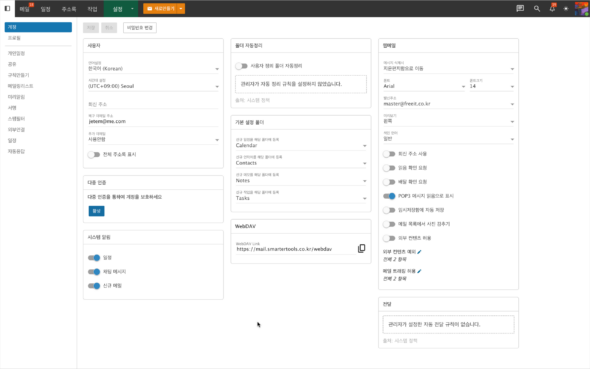The height and width of the screenshot is (369, 590).
Task: Open 자동응답 (Auto-reply) in the sidebar
Action: tap(17, 152)
